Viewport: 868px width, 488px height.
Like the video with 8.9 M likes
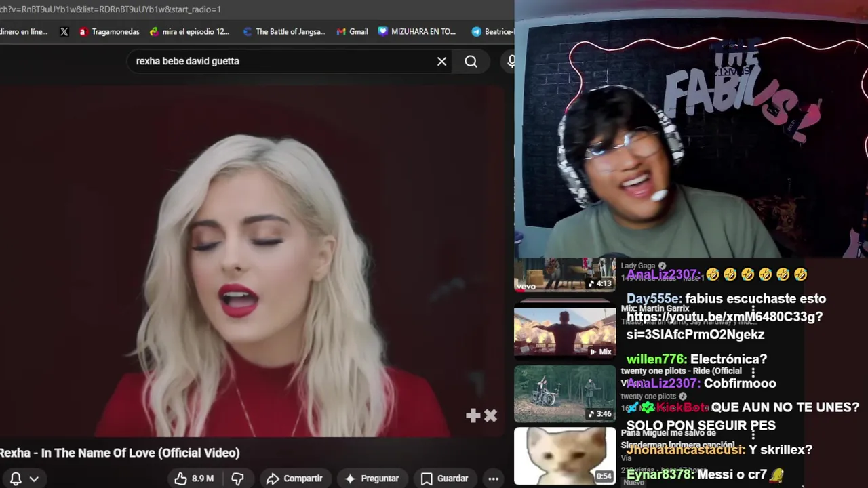pyautogui.click(x=194, y=479)
